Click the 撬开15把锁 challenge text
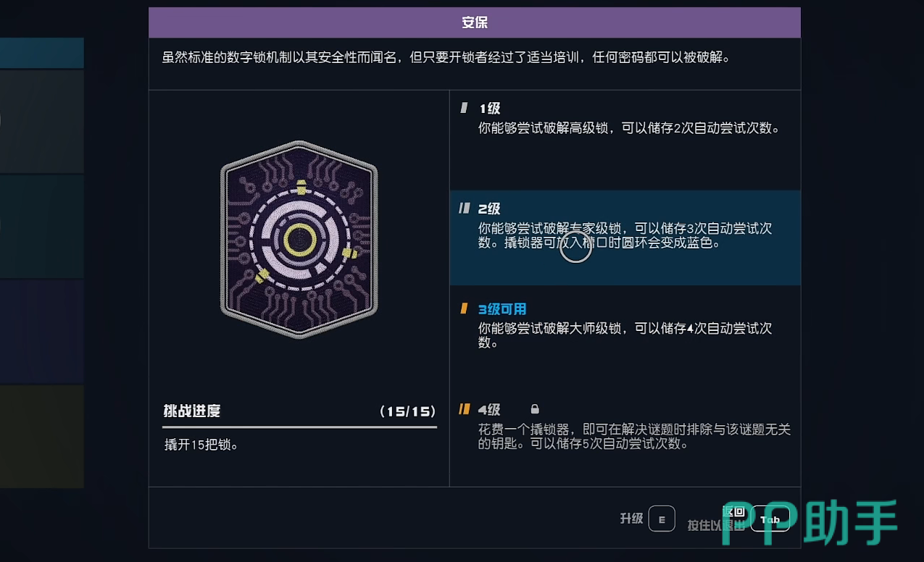Viewport: 924px width, 562px height. [x=201, y=445]
